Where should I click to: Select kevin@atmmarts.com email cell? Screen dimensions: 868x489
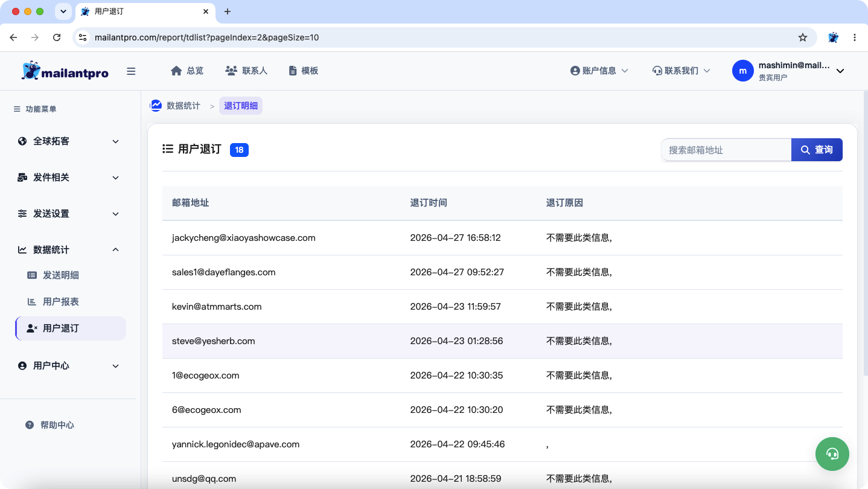pos(217,307)
